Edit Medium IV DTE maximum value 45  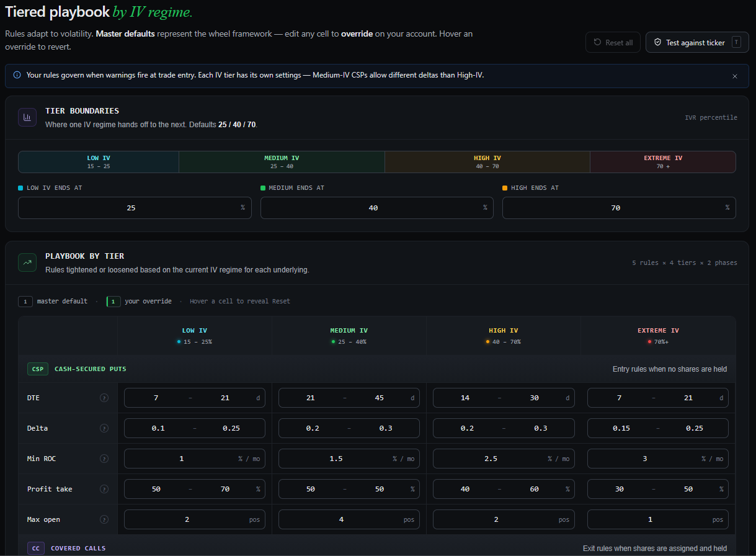[x=380, y=398]
